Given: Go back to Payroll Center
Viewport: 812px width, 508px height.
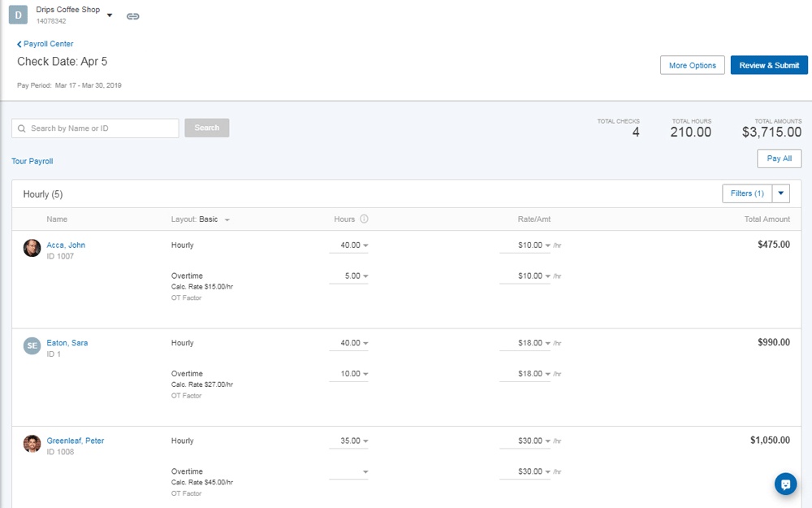Looking at the screenshot, I should 45,44.
